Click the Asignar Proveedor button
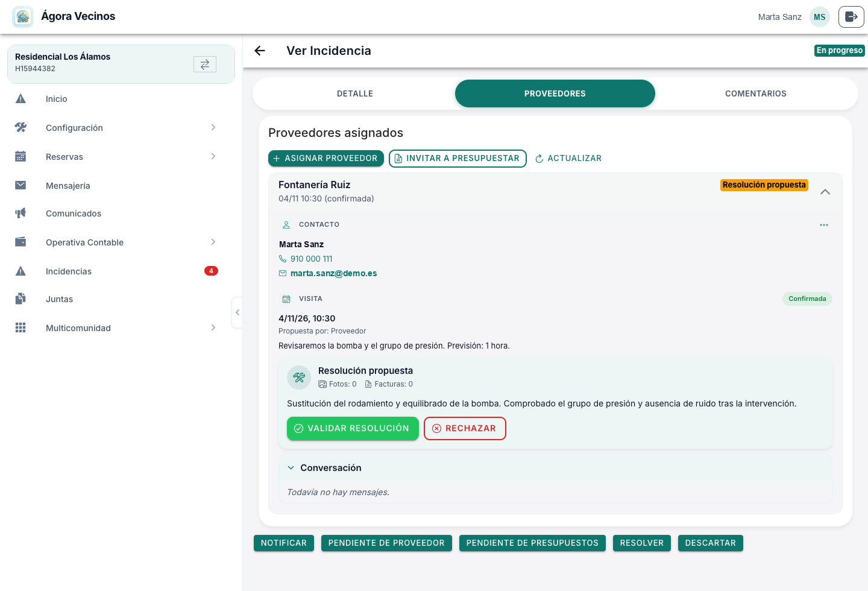The width and height of the screenshot is (868, 591). pyautogui.click(x=326, y=158)
